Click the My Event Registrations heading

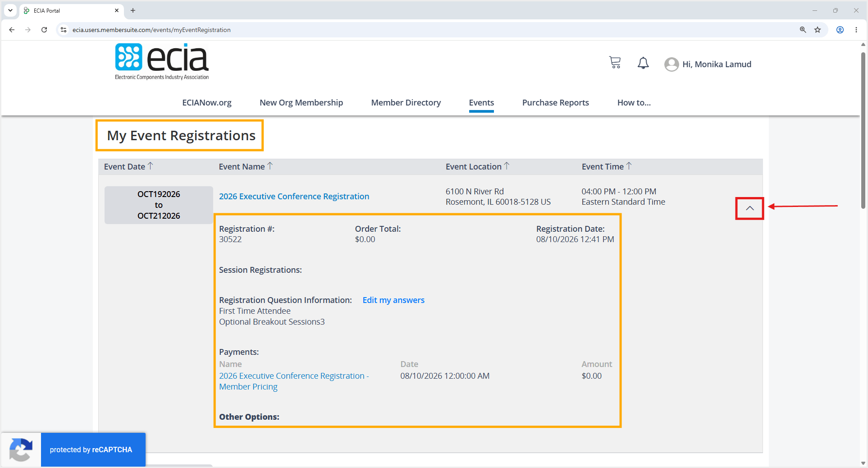(x=181, y=136)
